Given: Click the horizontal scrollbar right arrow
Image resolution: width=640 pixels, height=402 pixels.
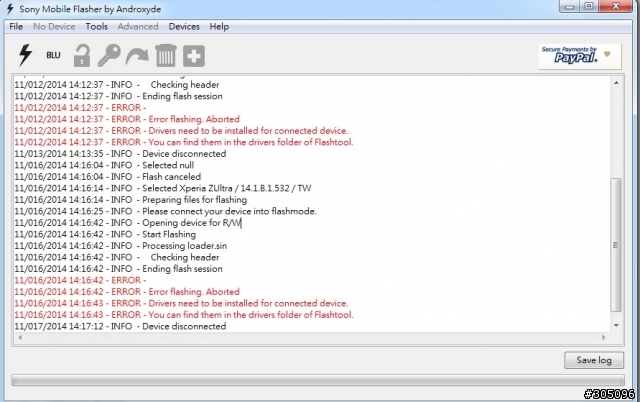Looking at the screenshot, I should pos(604,338).
